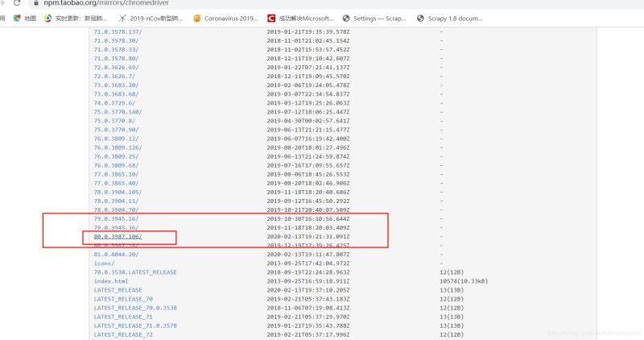Open the 75.0.3770.8/ folder link
This screenshot has width=644, height=340.
click(x=114, y=121)
